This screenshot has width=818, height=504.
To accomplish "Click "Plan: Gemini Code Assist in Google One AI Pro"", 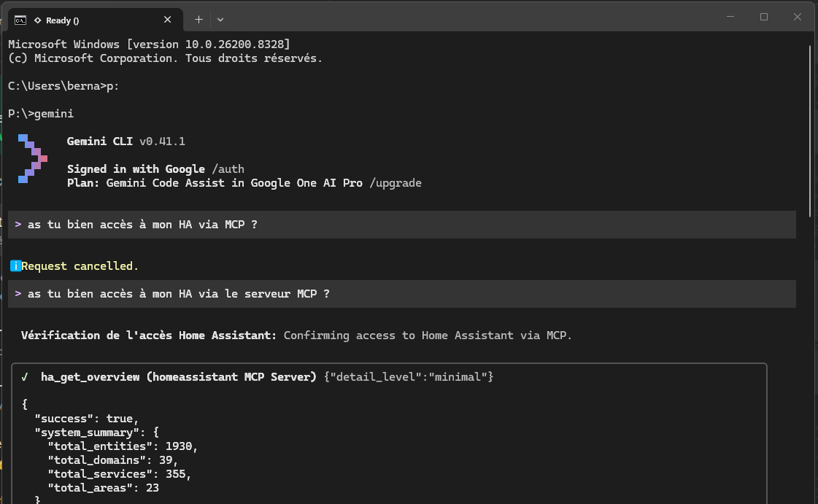I will (215, 183).
